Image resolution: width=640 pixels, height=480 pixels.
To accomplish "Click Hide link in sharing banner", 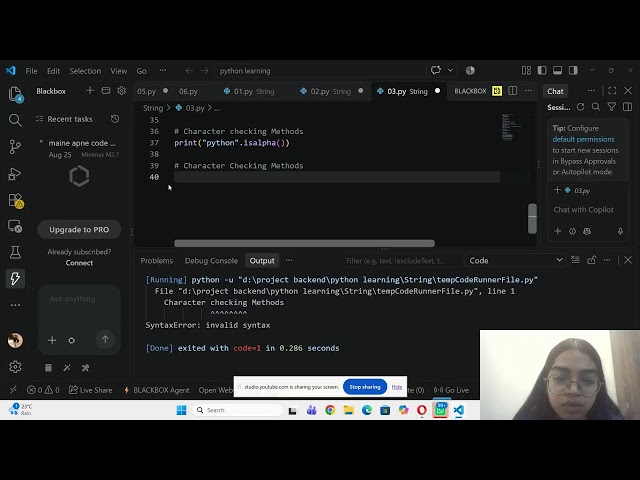I will (397, 387).
